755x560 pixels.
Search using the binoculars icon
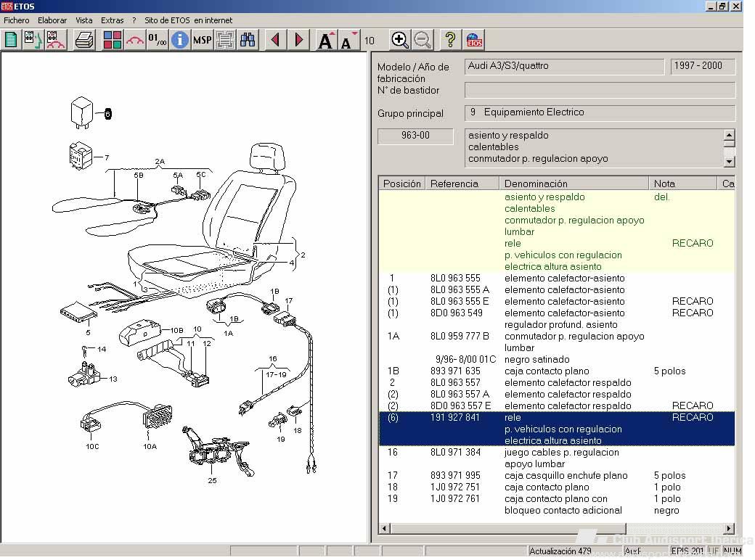(x=248, y=39)
